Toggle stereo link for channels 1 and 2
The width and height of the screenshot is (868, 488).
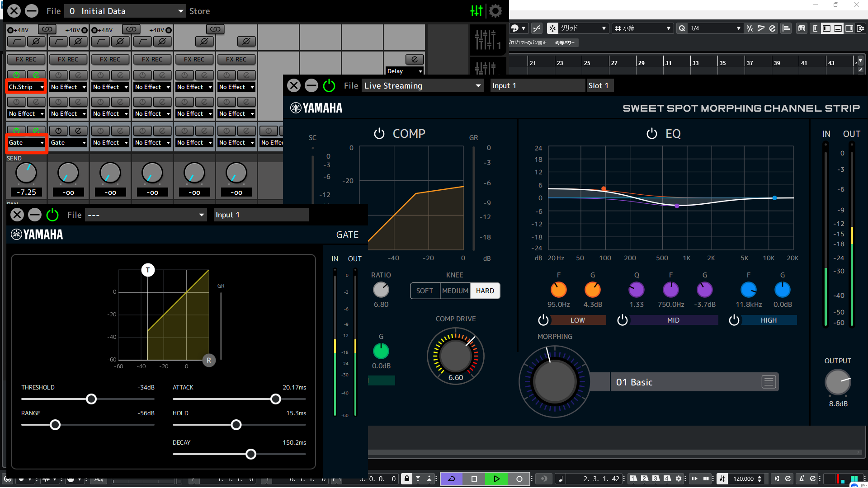[x=47, y=29]
